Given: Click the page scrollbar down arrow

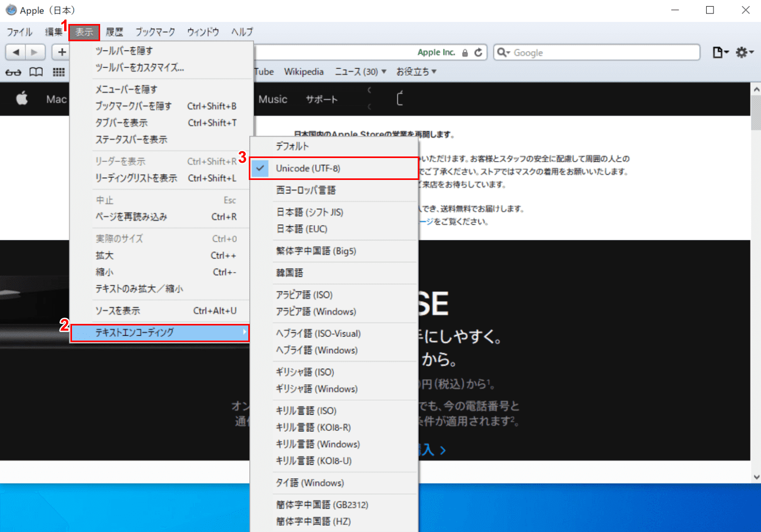Looking at the screenshot, I should pyautogui.click(x=756, y=477).
